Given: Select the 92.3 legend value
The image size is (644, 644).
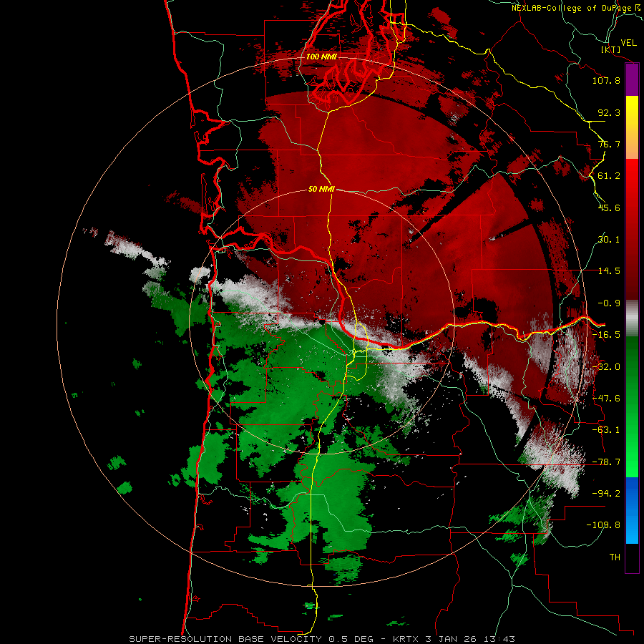Looking at the screenshot, I should (x=609, y=112).
